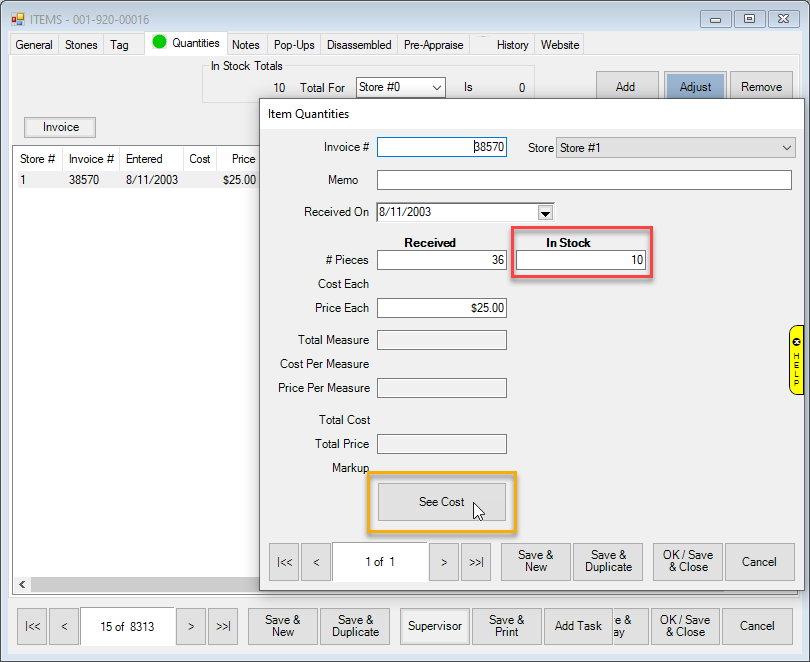810x662 pixels.
Task: Go to next item in main navigator
Action: pos(191,626)
